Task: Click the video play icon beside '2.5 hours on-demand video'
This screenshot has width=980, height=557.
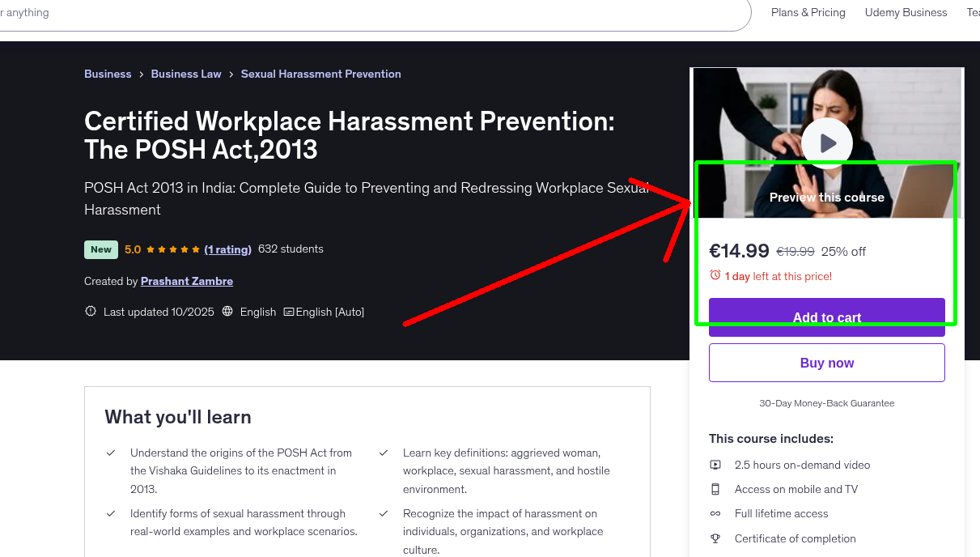Action: pyautogui.click(x=715, y=465)
